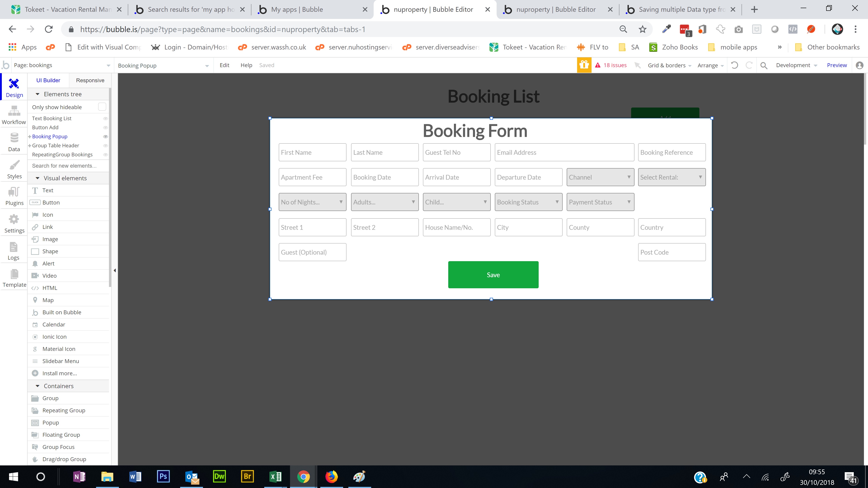The height and width of the screenshot is (488, 868).
Task: Open the Logs section icon
Action: (x=14, y=251)
